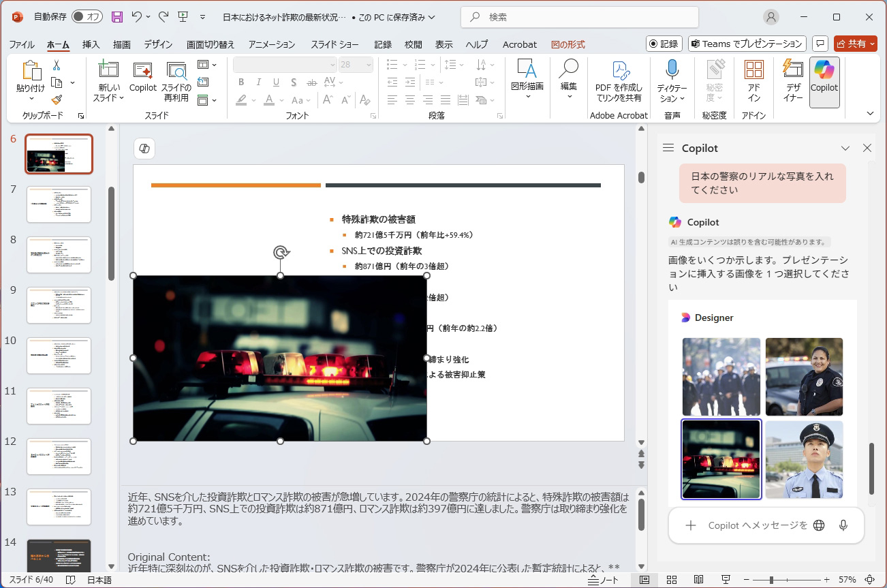Click the Save floppy disk icon

(x=117, y=17)
